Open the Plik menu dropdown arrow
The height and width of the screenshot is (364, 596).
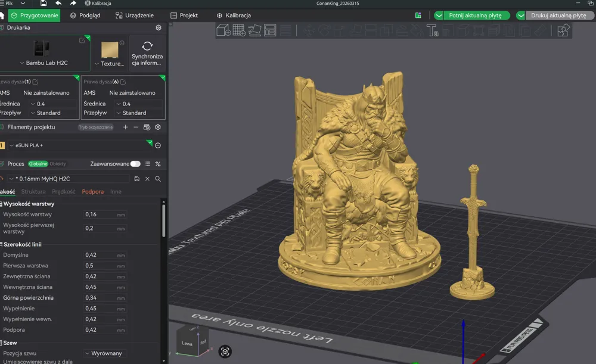click(23, 3)
